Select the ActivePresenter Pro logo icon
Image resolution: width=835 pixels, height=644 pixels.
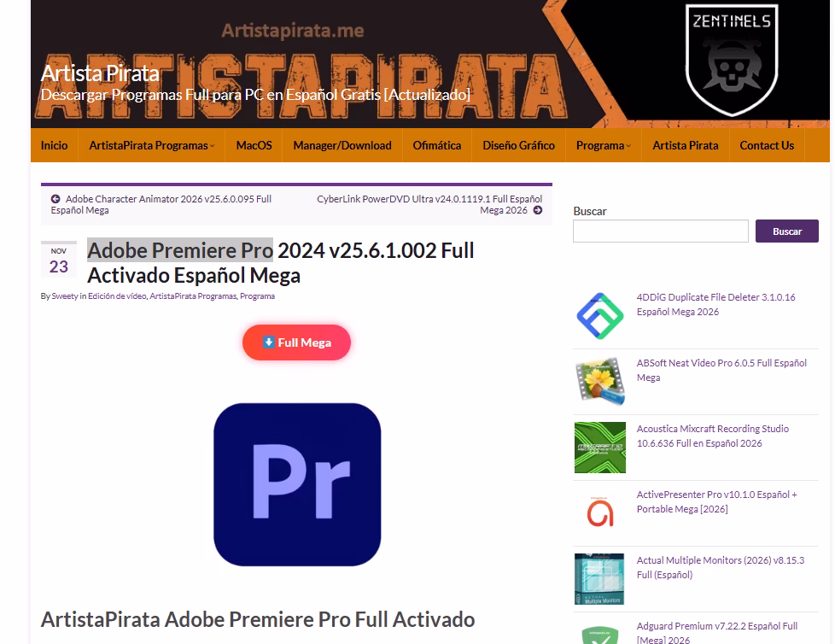[x=599, y=513]
